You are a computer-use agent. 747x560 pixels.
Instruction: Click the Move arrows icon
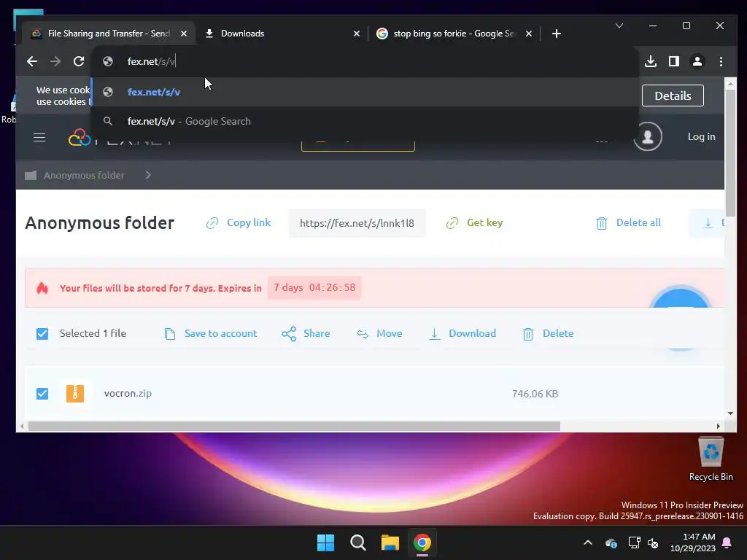(x=363, y=334)
